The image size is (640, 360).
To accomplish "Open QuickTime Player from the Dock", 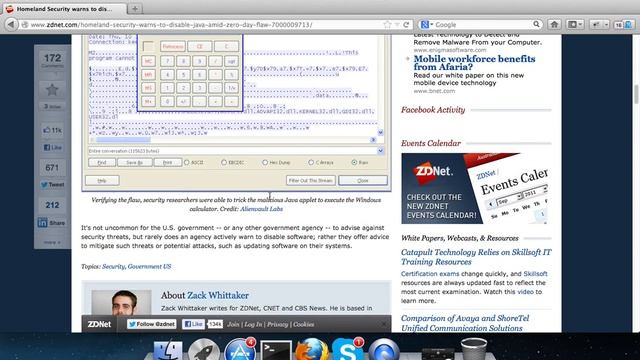I will pyautogui.click(x=384, y=350).
